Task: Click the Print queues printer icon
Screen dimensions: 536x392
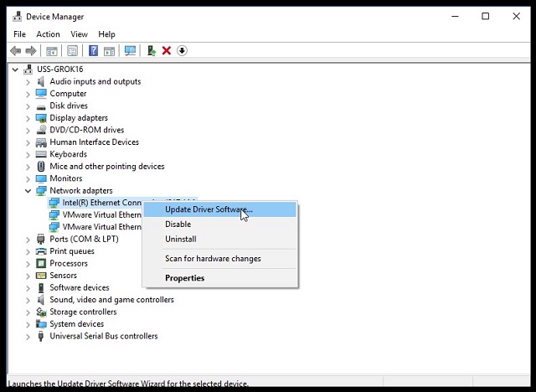Action: (x=41, y=251)
